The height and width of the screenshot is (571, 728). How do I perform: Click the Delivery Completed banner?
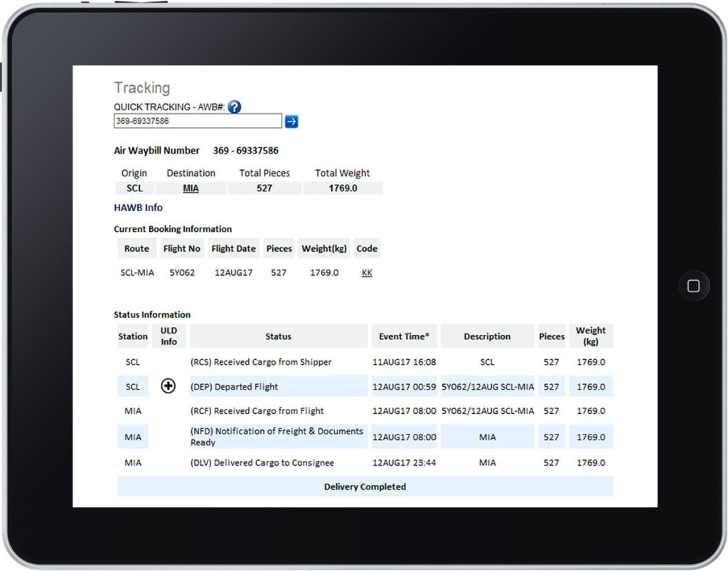pos(365,486)
